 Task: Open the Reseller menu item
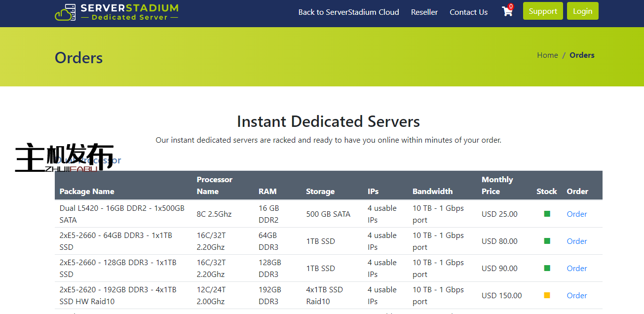(424, 12)
